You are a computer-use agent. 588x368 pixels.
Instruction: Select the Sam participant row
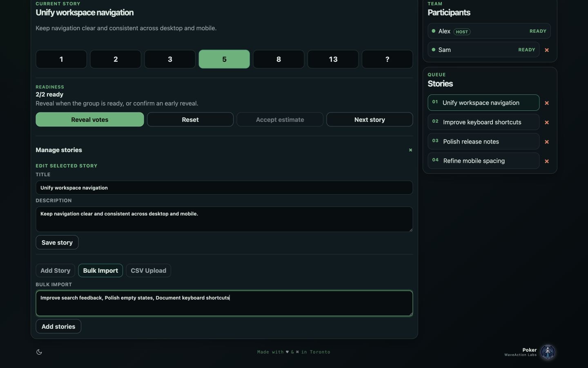[483, 50]
